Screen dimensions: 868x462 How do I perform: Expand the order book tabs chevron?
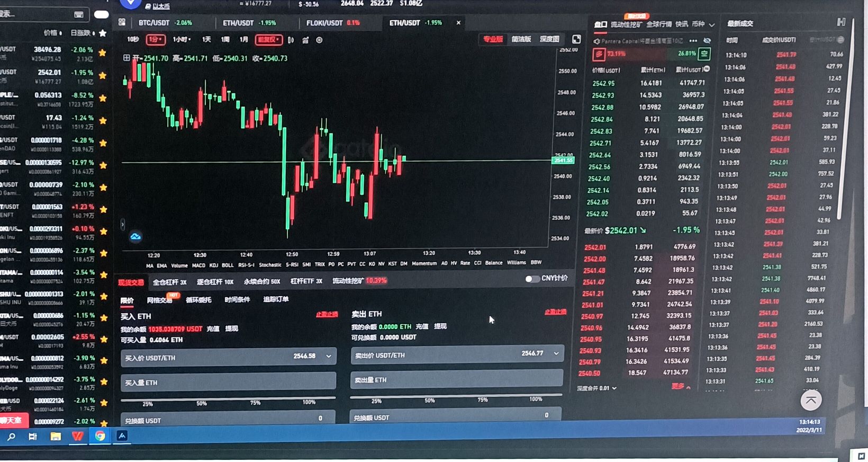[712, 25]
